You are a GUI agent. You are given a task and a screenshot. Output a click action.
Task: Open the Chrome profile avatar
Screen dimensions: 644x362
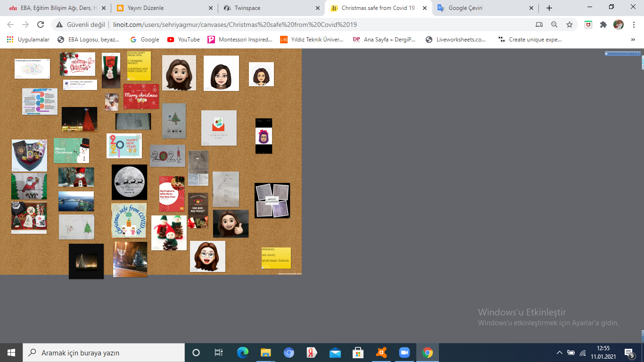(619, 25)
